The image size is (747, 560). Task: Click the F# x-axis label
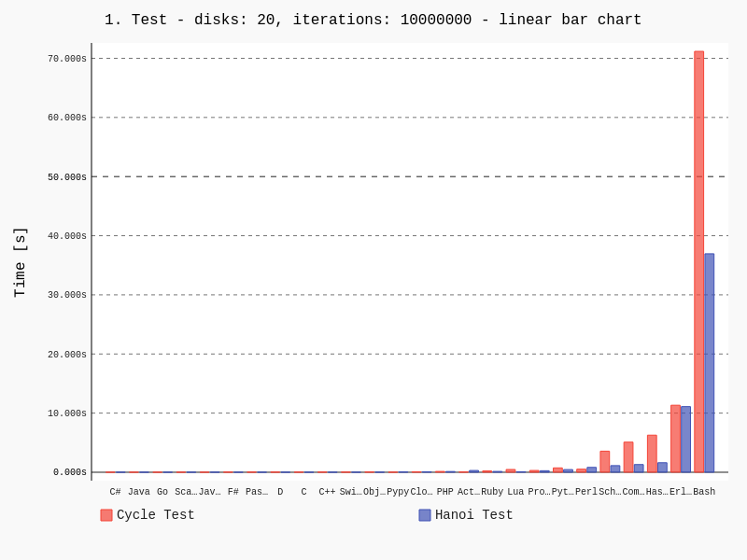(233, 492)
